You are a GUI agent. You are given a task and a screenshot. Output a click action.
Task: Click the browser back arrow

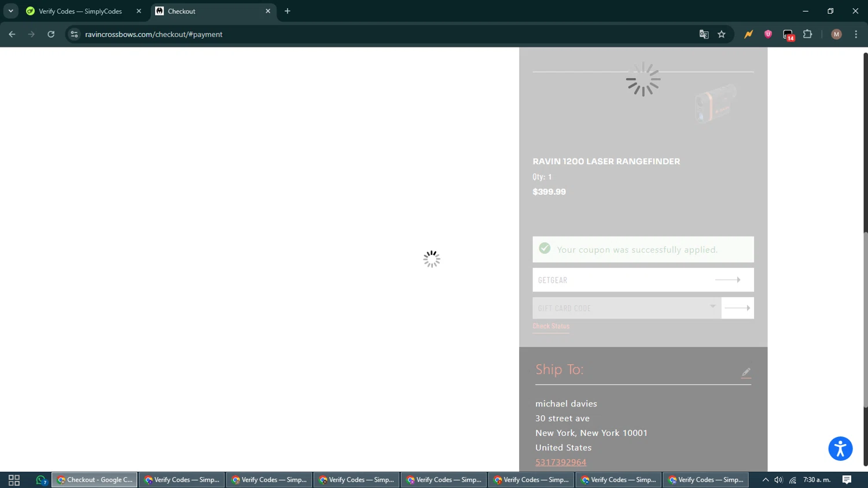pos(12,34)
